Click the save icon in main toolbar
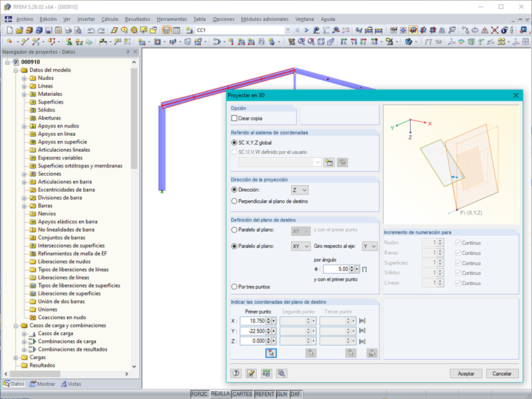The height and width of the screenshot is (399, 532). (x=48, y=30)
